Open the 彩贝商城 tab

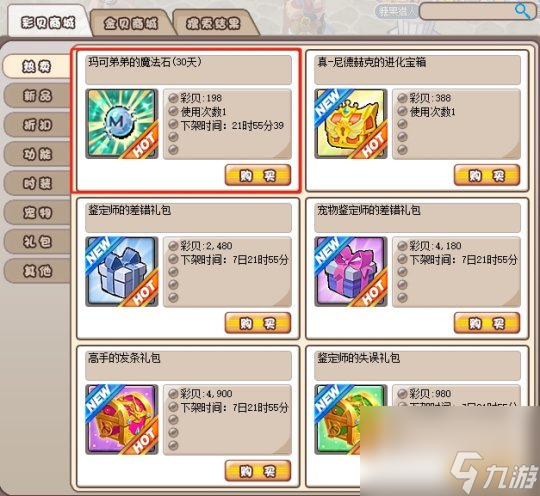point(48,22)
